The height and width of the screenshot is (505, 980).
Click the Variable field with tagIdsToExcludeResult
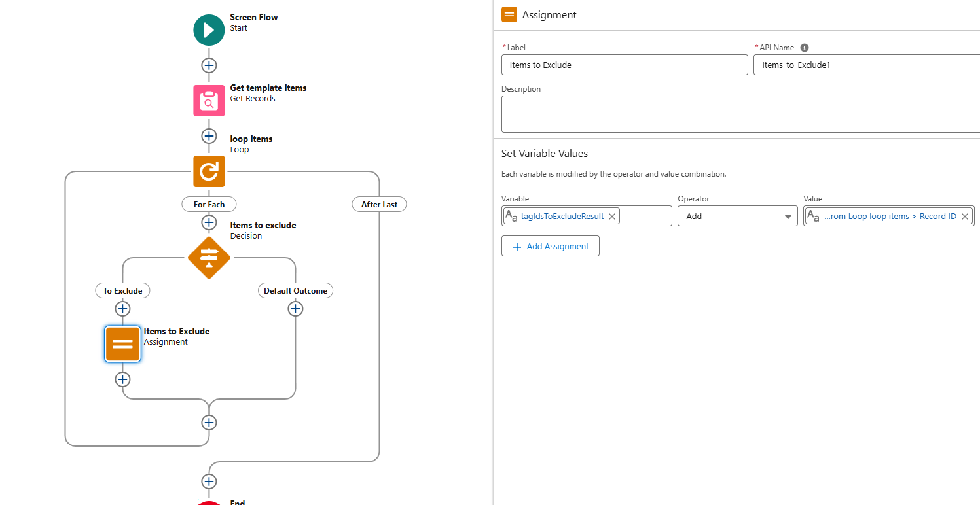(587, 216)
